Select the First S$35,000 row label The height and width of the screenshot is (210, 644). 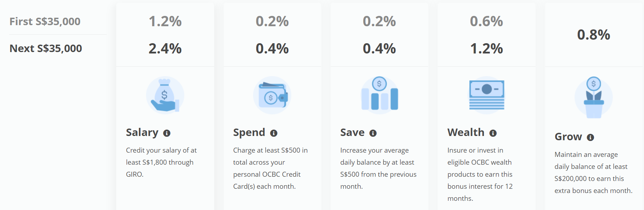45,22
